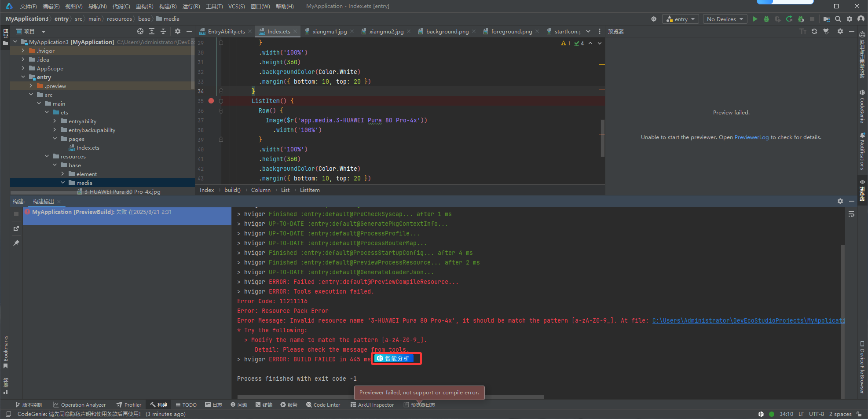Viewport: 868px width, 419px height.
Task: Expand the element folder
Action: [62, 174]
